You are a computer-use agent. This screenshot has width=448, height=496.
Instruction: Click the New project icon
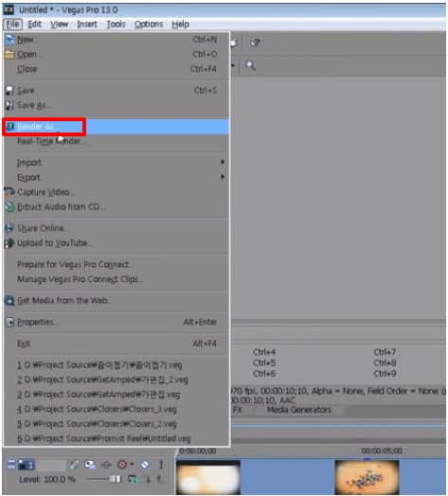(x=9, y=40)
